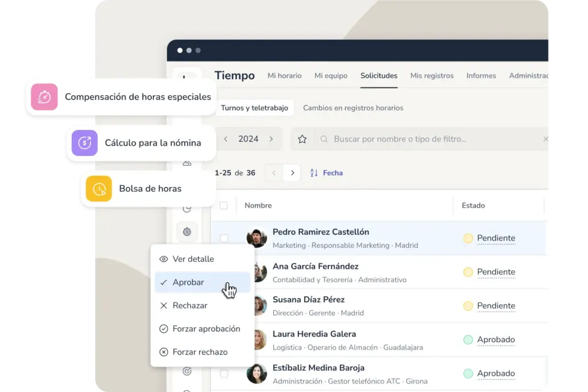Image resolution: width=588 pixels, height=392 pixels.
Task: Click the Bolsa de horas label
Action: coord(150,188)
